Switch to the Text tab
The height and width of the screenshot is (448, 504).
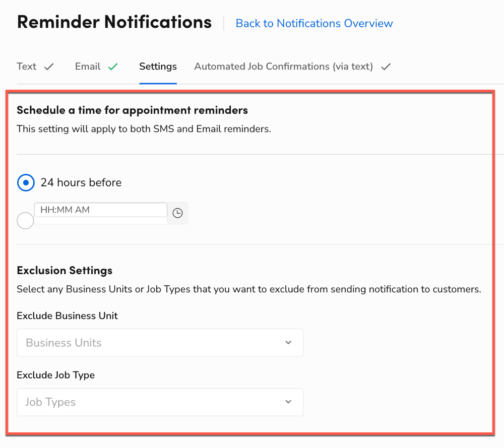click(26, 66)
